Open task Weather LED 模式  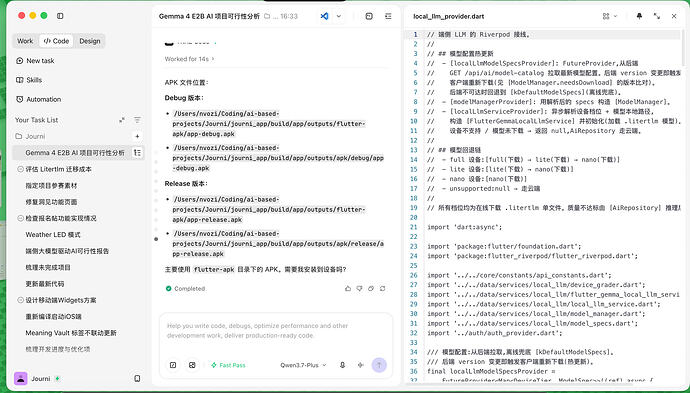pos(53,235)
